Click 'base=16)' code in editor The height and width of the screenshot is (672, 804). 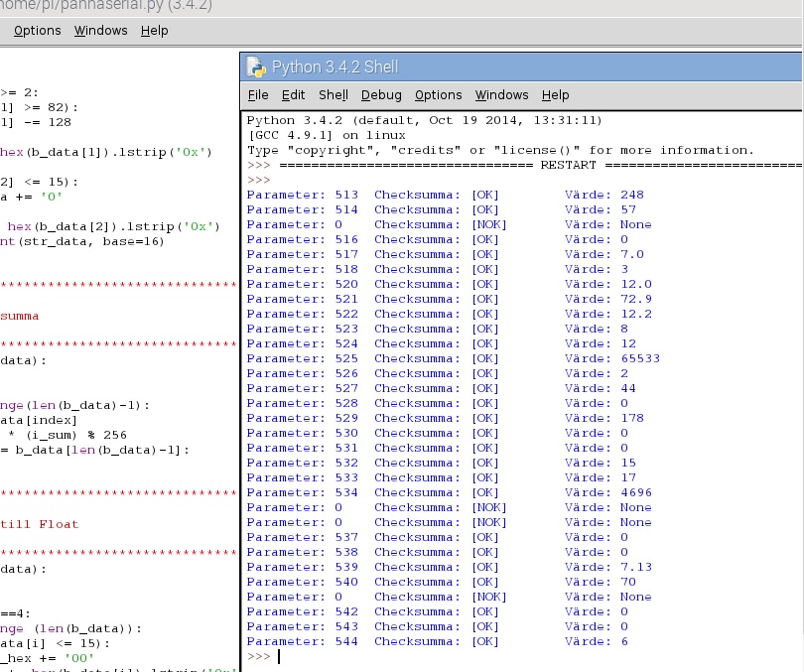click(133, 241)
